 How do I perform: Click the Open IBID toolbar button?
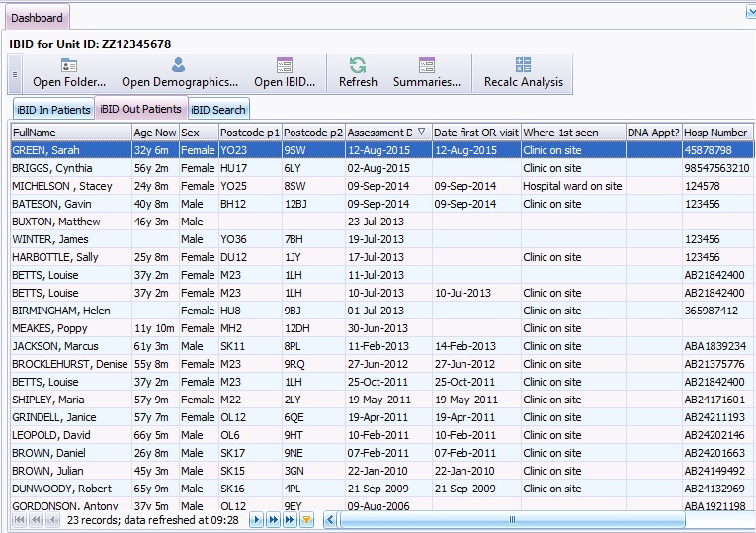coord(285,73)
